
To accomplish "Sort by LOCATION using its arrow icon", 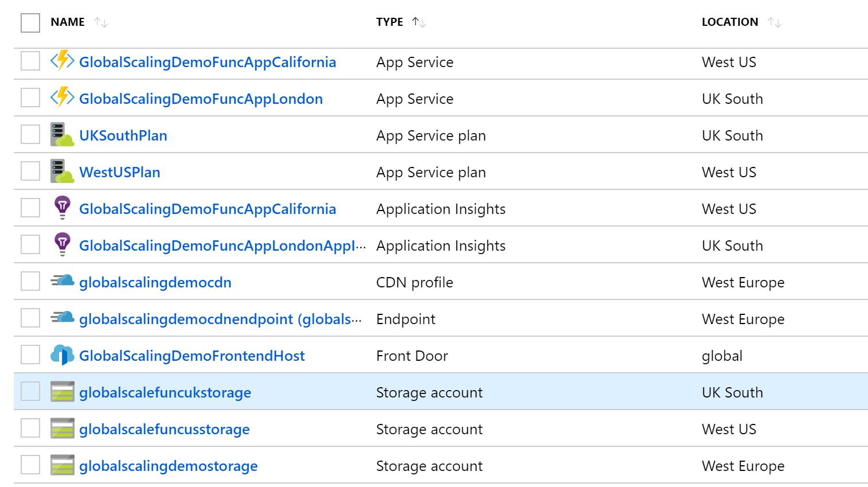I will (x=775, y=22).
